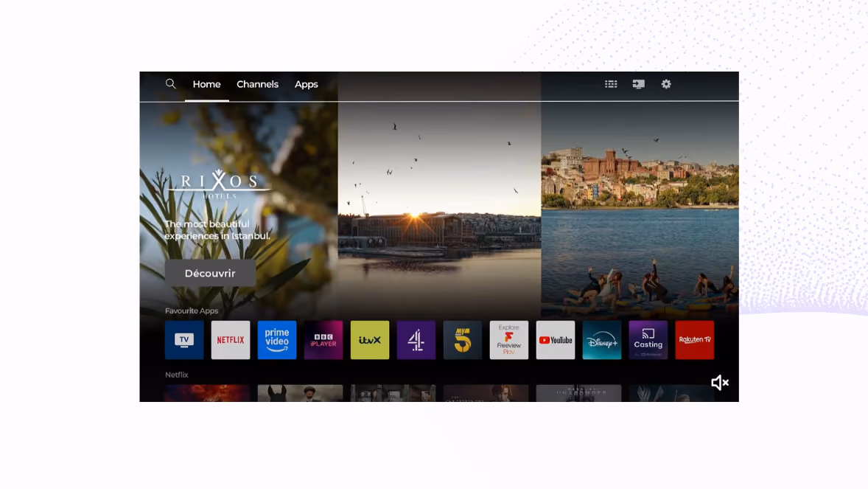This screenshot has height=489, width=868.
Task: Click the Découvrir button
Action: point(210,274)
